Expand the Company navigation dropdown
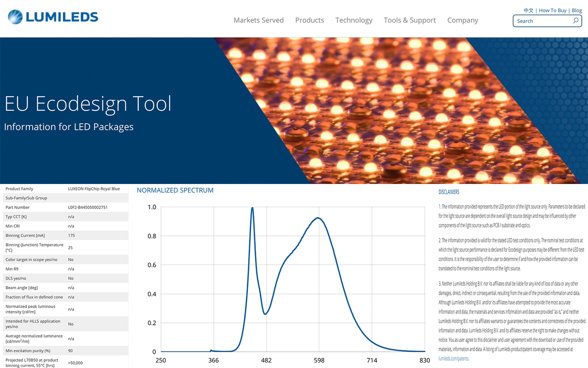This screenshot has height=368, width=588. [463, 20]
